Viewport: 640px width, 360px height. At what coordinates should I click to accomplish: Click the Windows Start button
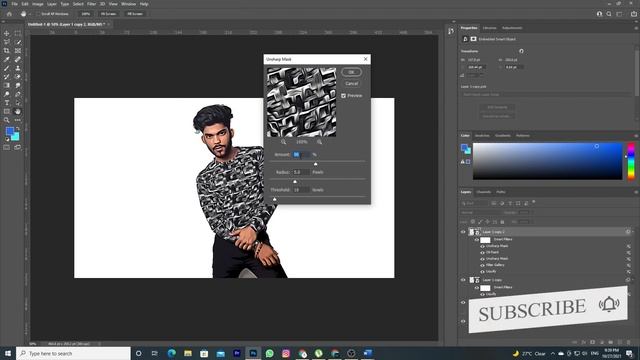[x=8, y=353]
